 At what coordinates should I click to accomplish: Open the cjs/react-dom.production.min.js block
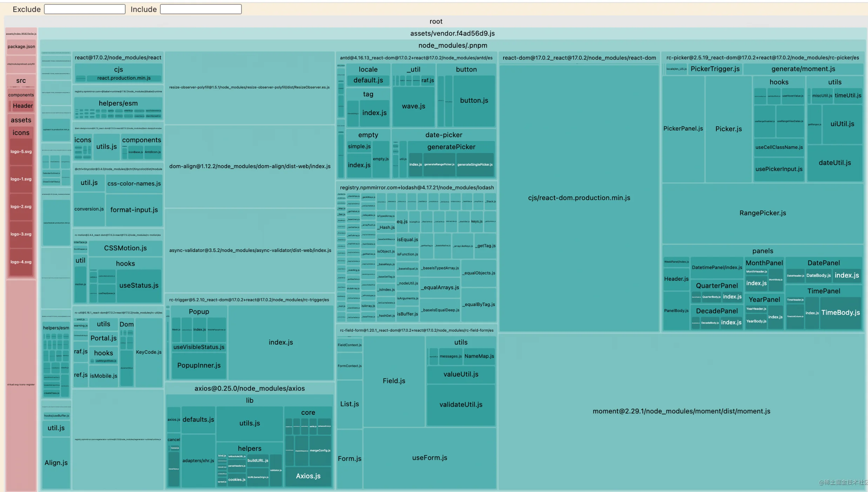(x=579, y=198)
